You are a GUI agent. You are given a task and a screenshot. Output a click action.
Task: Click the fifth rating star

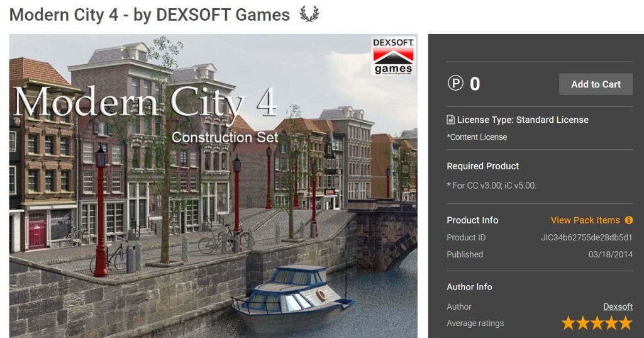[x=626, y=323]
